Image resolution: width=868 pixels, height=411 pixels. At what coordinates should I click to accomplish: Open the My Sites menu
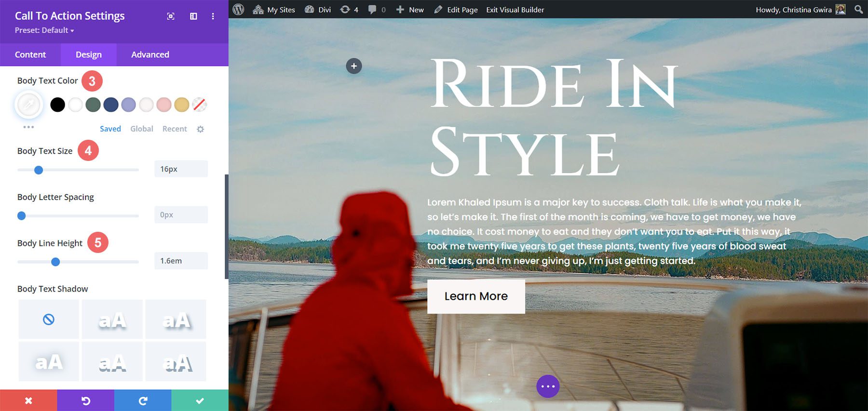tap(274, 10)
